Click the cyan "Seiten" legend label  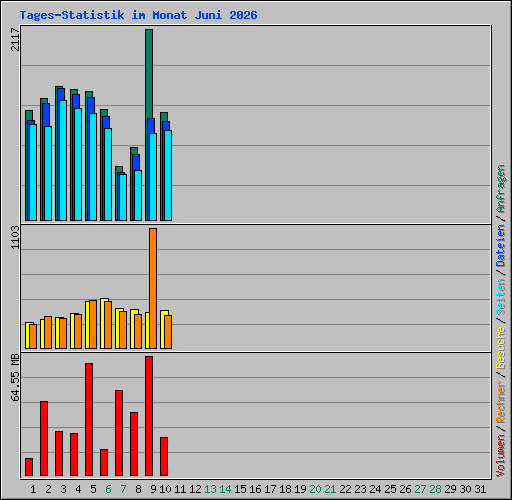(501, 297)
